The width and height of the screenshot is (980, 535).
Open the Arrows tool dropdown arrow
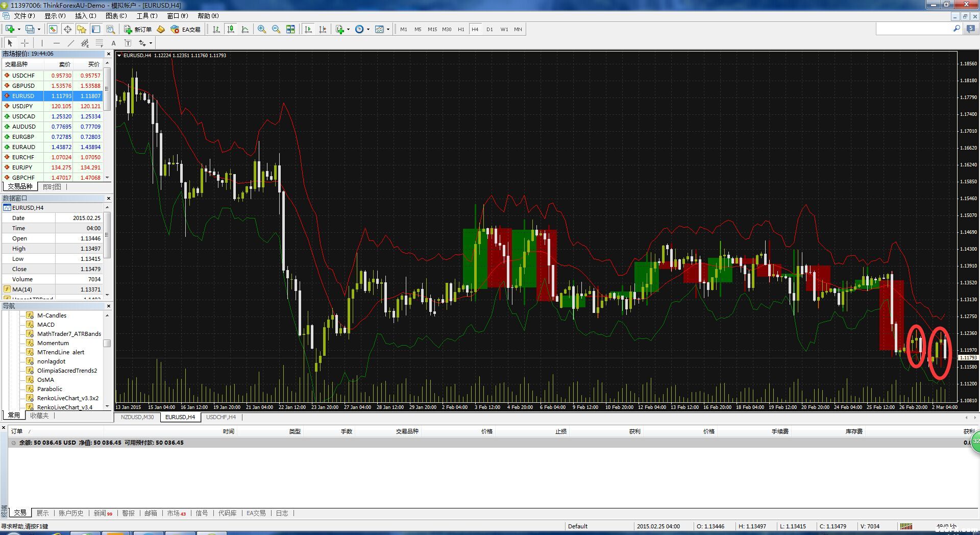151,43
